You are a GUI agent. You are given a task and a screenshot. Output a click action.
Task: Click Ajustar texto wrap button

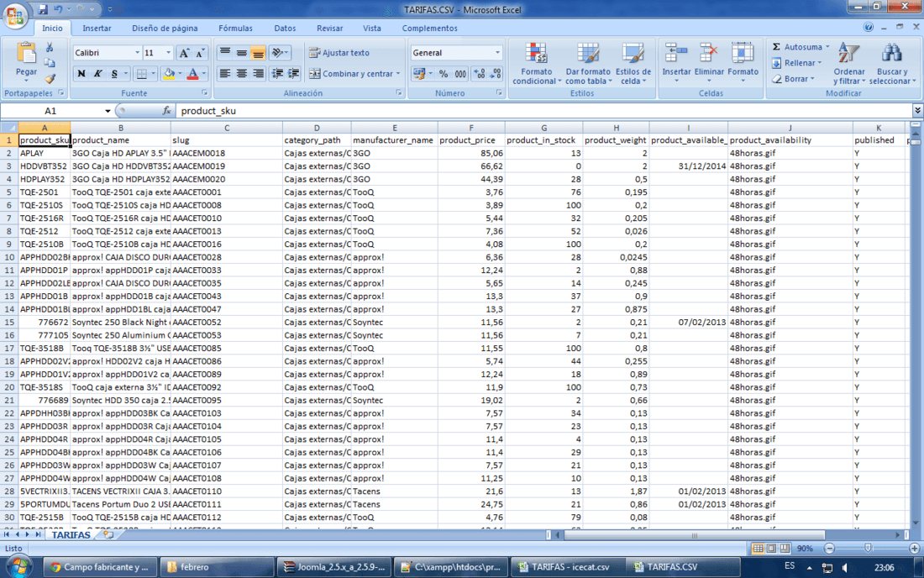click(339, 53)
